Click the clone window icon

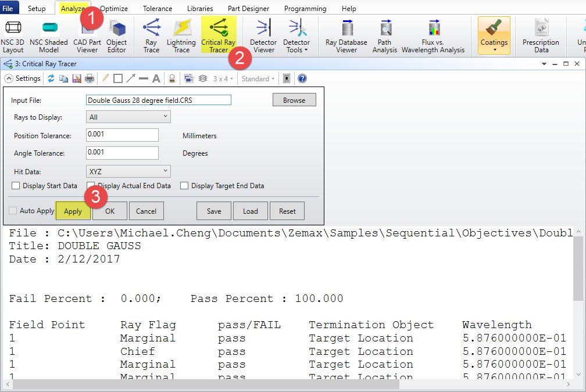[x=189, y=78]
